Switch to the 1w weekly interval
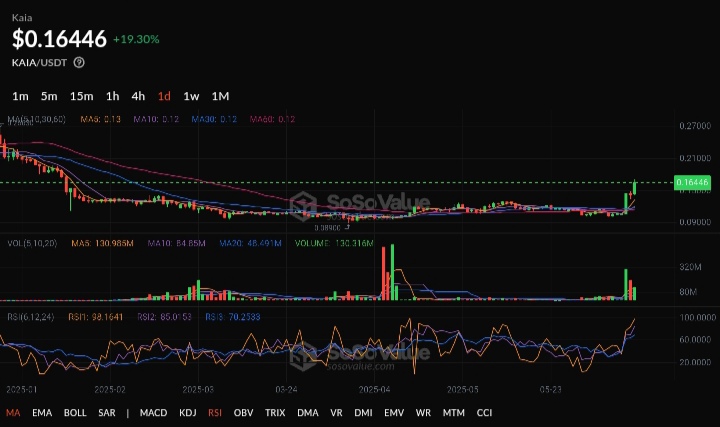720x427 pixels. [191, 96]
